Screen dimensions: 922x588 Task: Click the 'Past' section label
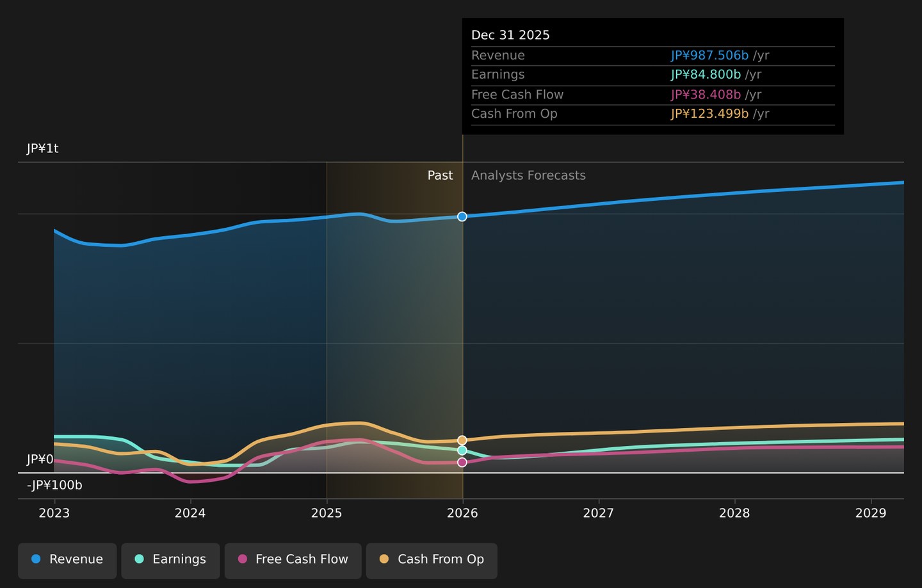[440, 175]
